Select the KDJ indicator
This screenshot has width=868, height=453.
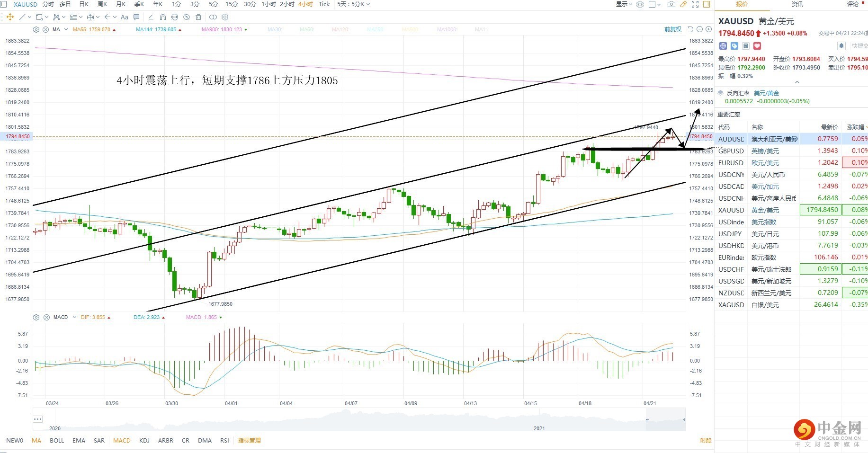point(144,440)
